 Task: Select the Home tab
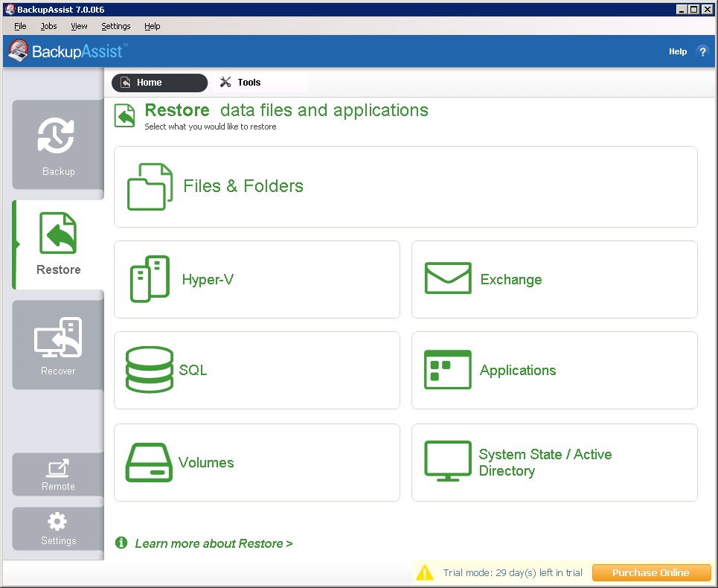point(158,83)
